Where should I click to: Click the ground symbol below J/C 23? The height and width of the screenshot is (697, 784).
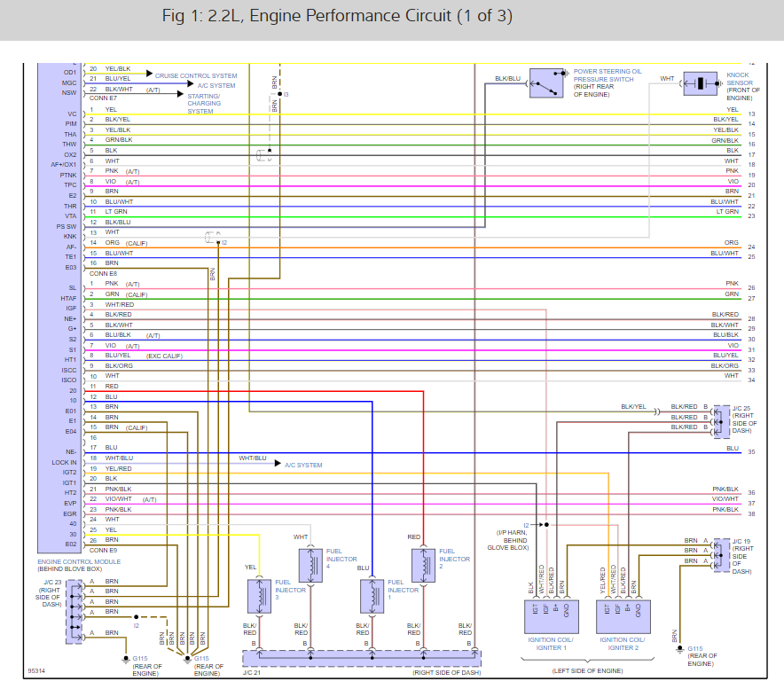point(126,660)
